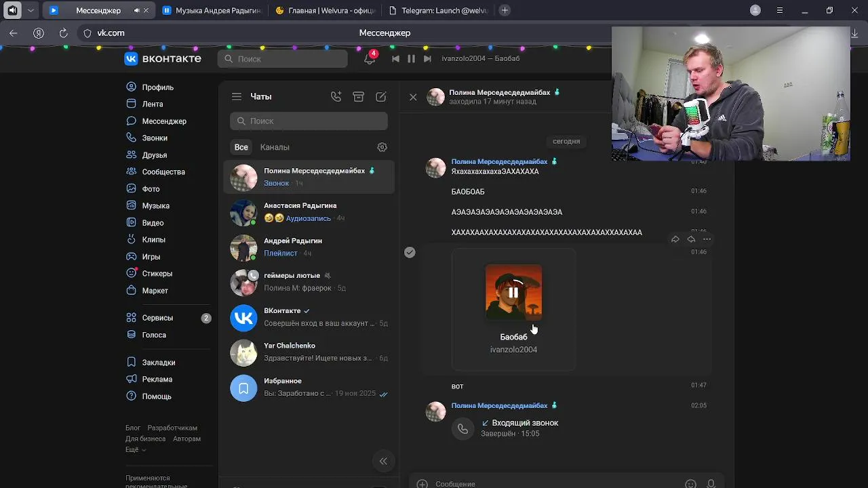
Task: Open the геймеры лютые group chat
Action: click(x=309, y=282)
